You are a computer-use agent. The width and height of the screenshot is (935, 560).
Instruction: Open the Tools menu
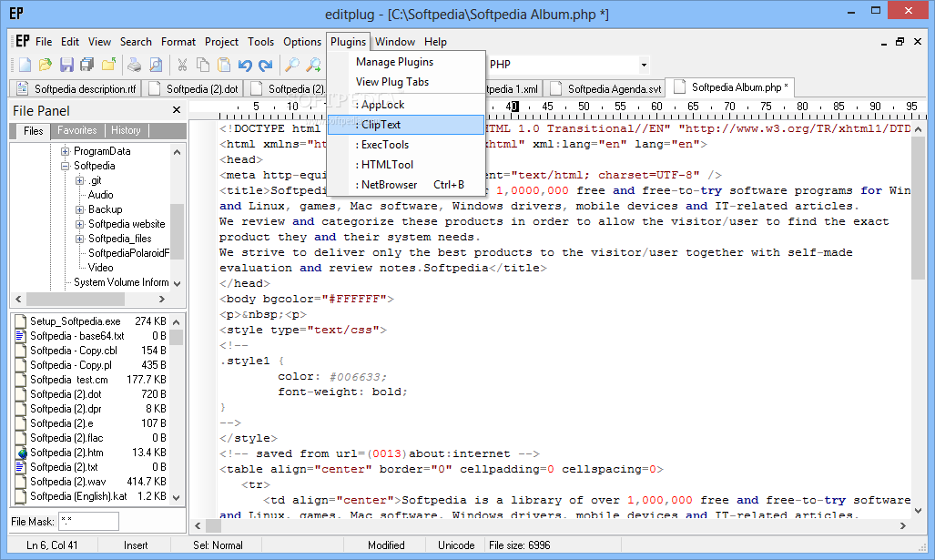[260, 42]
